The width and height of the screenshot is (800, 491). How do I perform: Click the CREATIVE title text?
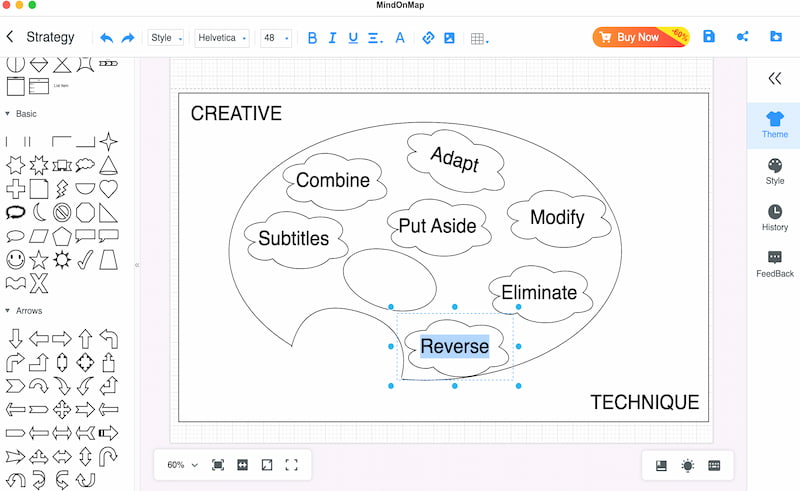pos(236,113)
